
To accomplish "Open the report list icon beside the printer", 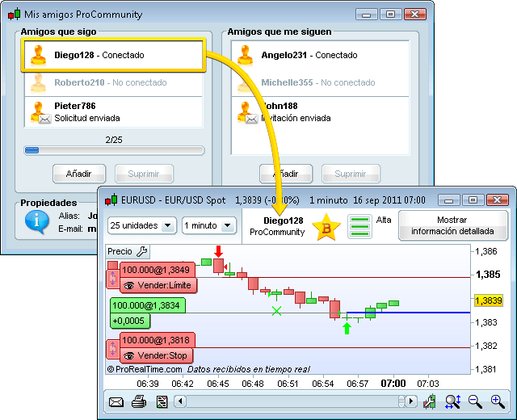I will (x=162, y=401).
